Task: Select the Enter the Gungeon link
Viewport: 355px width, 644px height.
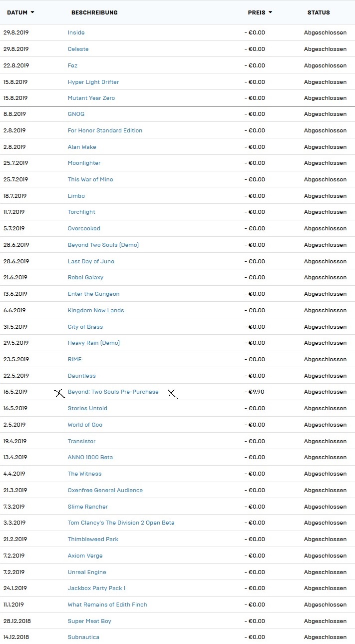Action: click(94, 294)
